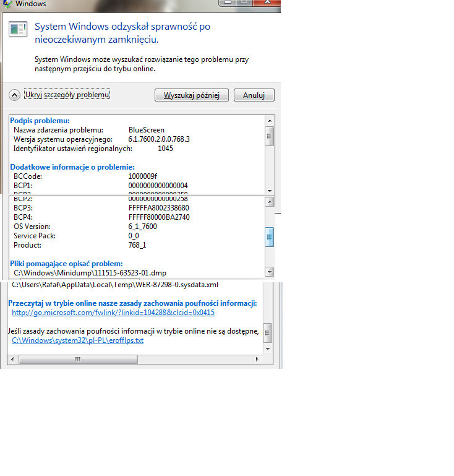Click Service Pack value '0_0'
The image size is (454, 476).
coord(134,236)
